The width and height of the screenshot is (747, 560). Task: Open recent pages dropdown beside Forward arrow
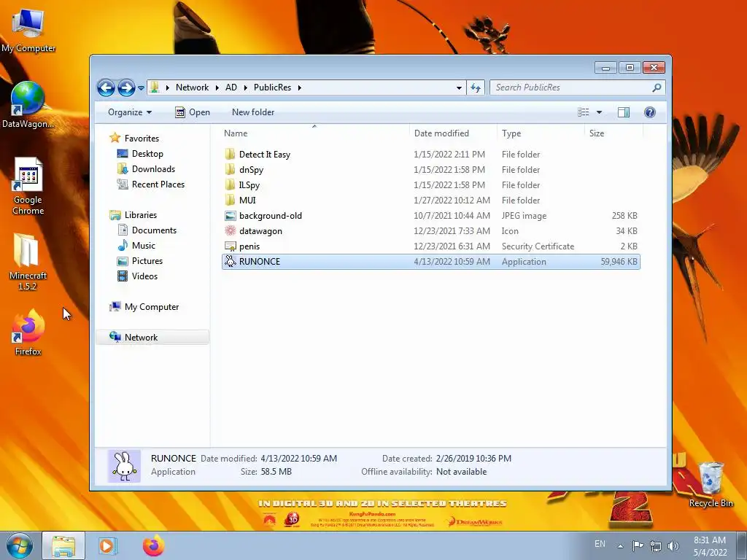[x=141, y=87]
